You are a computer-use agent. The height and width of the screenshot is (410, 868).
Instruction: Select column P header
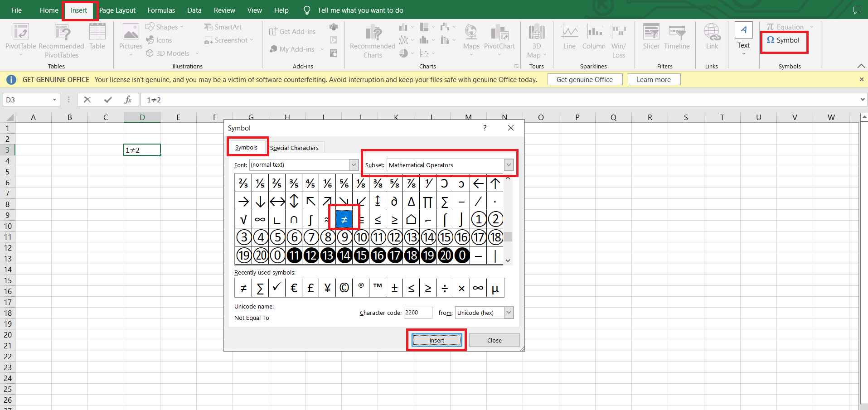coord(577,117)
